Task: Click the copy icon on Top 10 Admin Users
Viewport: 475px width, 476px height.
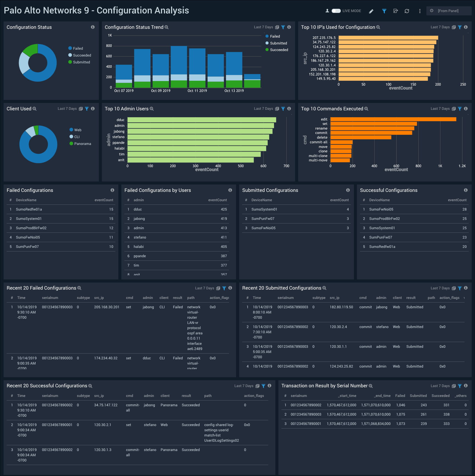Action: point(278,109)
